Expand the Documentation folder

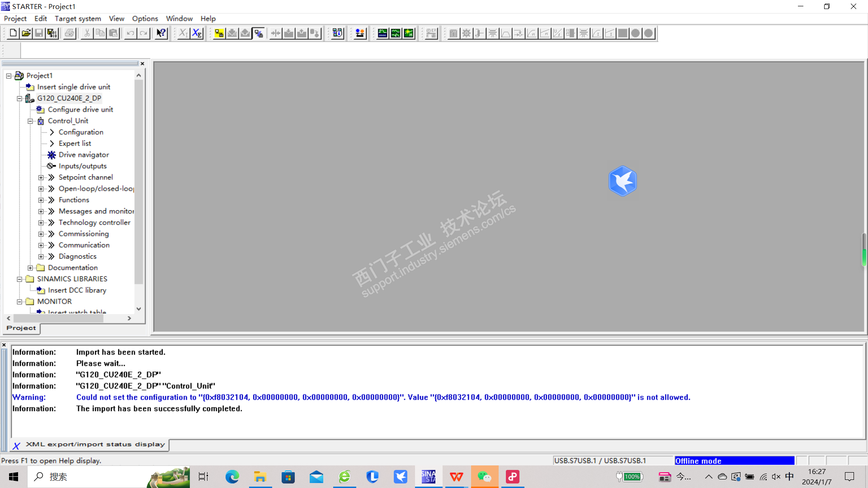click(x=30, y=268)
